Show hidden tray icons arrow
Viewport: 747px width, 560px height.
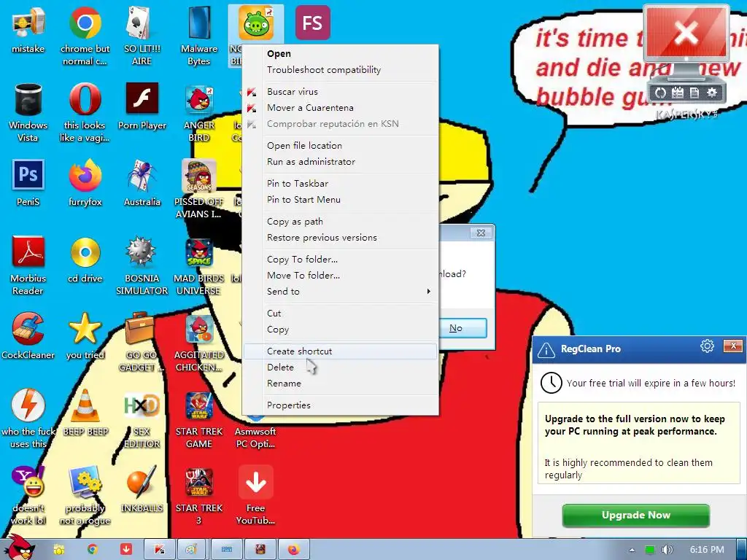click(632, 550)
